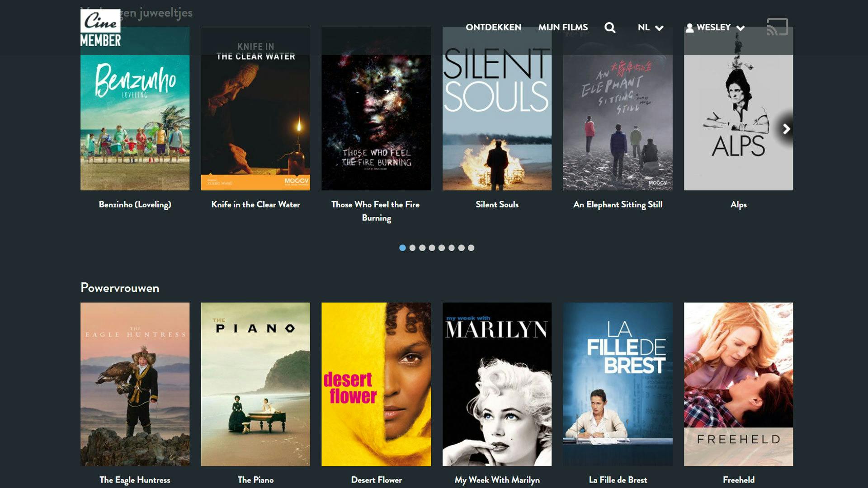This screenshot has width=868, height=488.
Task: Open the Desert Flower poster
Action: tap(376, 384)
